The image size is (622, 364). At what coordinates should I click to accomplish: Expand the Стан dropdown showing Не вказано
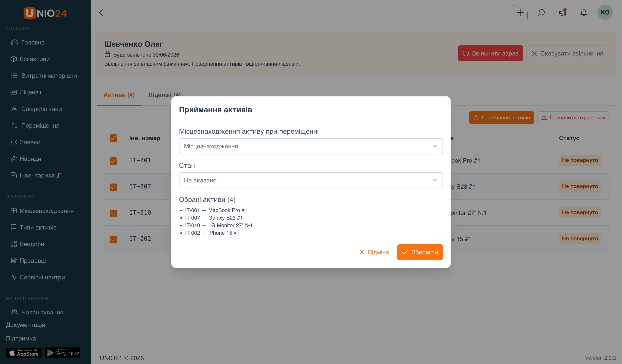click(x=311, y=180)
